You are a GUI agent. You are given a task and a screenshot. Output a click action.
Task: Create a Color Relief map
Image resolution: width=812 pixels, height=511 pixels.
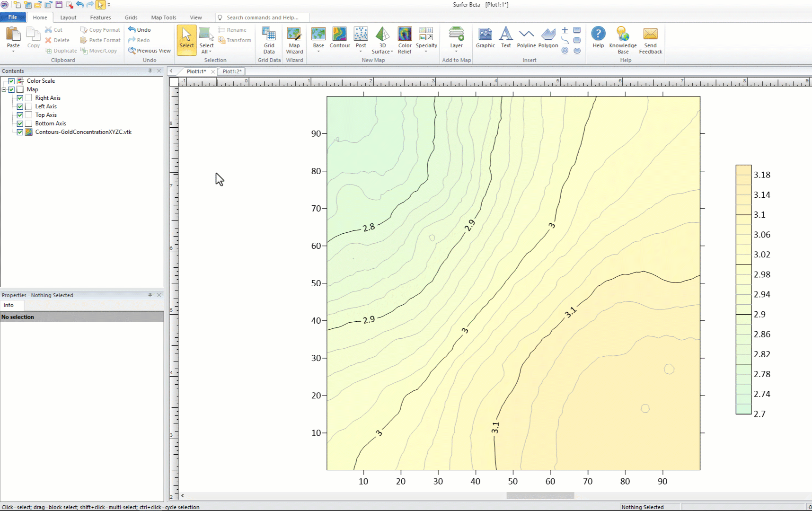tap(405, 40)
